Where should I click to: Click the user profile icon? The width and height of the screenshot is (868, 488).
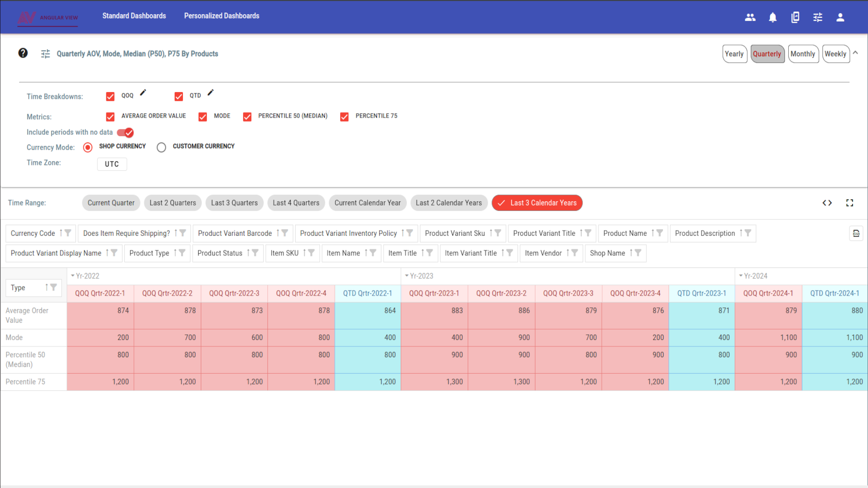click(x=840, y=17)
